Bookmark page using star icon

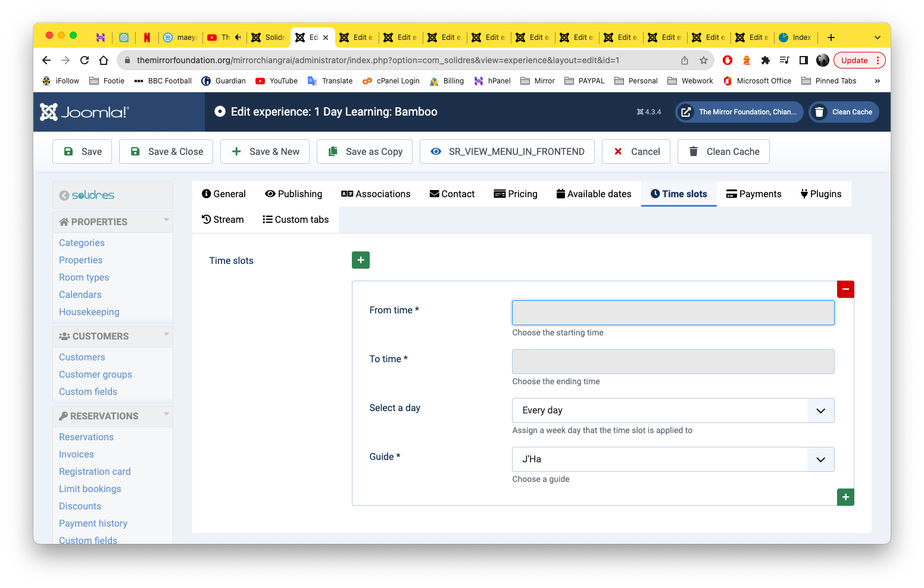click(703, 60)
